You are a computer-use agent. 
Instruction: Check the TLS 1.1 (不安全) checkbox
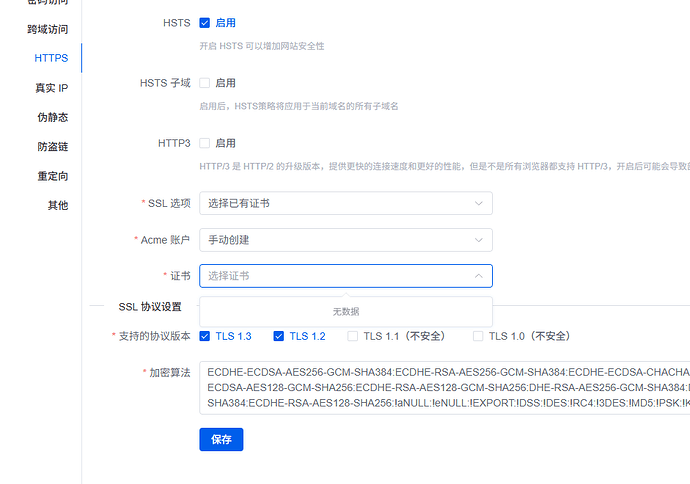click(x=353, y=336)
